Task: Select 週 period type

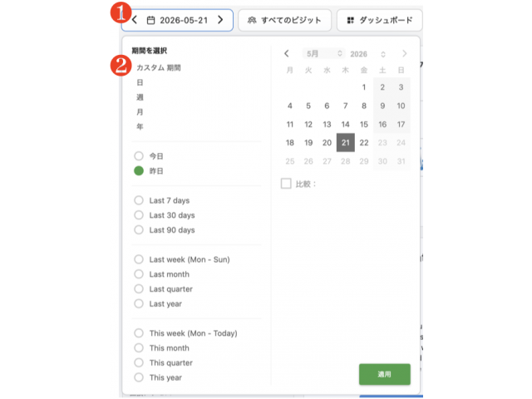Action: 140,97
